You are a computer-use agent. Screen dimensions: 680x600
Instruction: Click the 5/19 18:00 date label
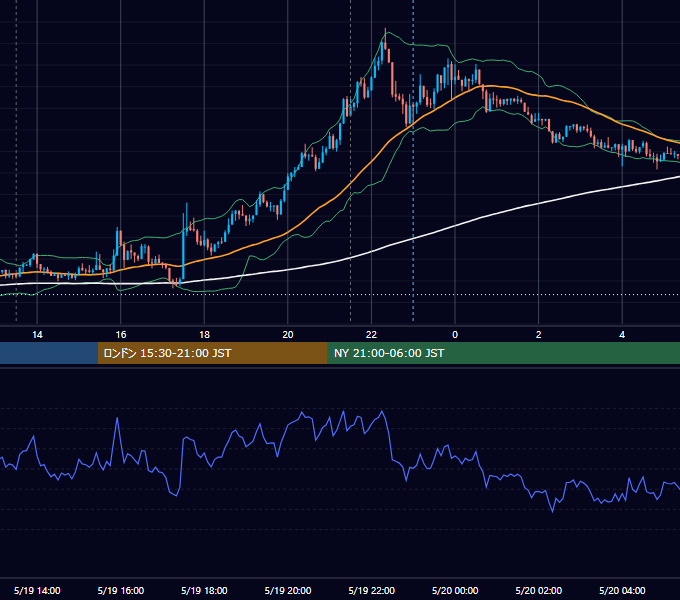click(204, 590)
